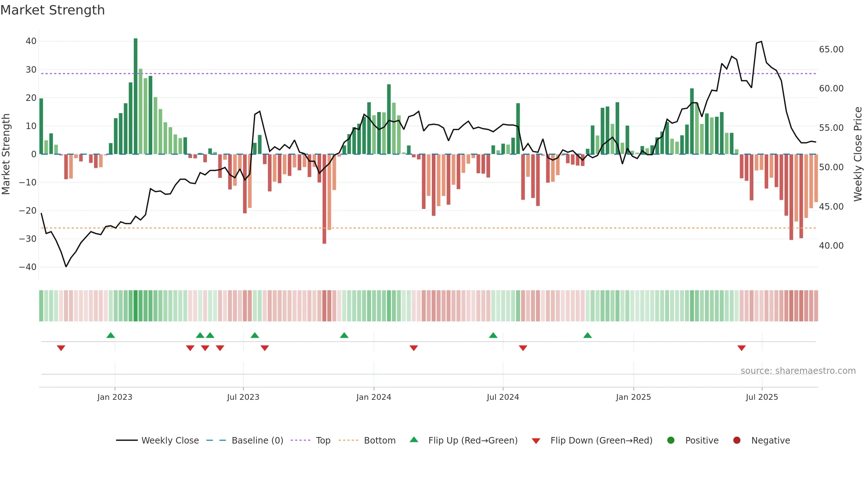Screen dimensions: 868x488
Task: Click the Weekly Close legend entry
Action: tap(158, 440)
